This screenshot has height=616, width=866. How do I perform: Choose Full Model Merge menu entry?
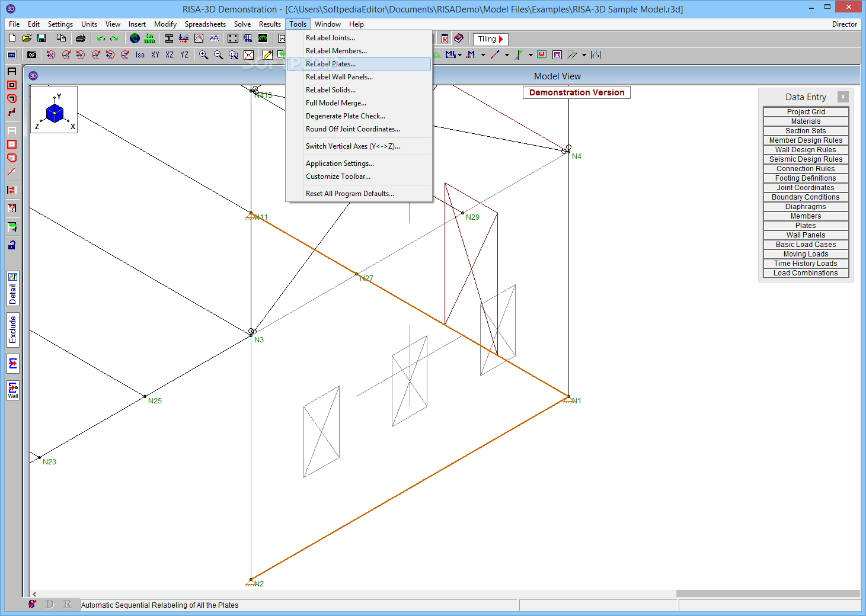point(359,103)
